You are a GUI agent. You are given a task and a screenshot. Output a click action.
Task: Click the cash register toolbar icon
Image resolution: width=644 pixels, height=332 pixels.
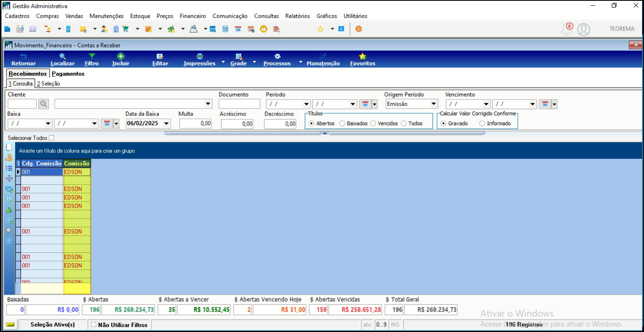[x=194, y=29]
